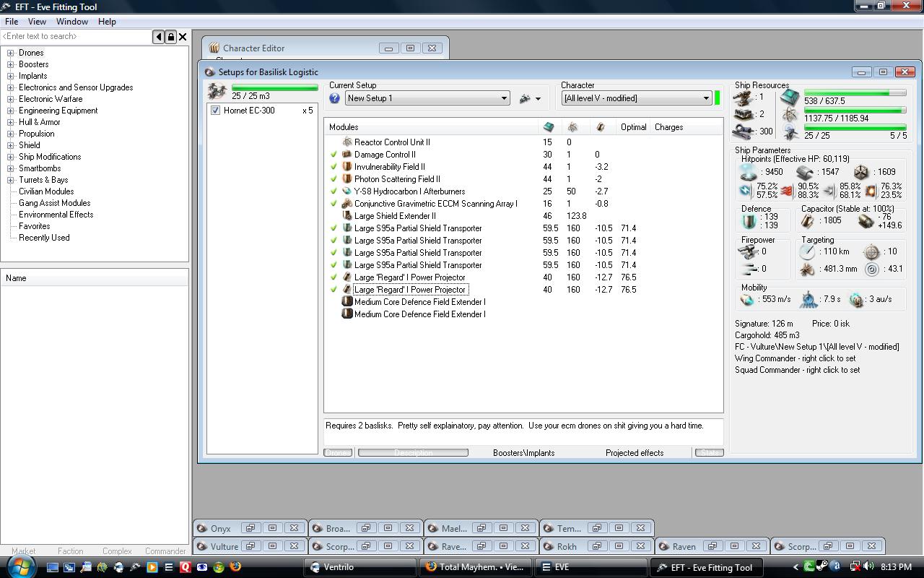Click the blue help icon beside Current Setup

(x=334, y=98)
